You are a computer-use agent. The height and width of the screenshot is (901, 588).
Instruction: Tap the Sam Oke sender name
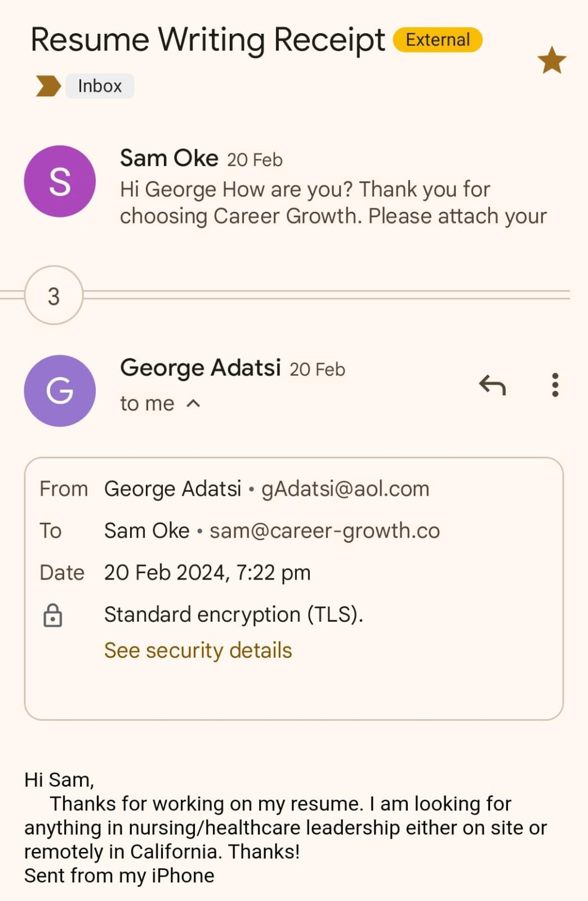tap(169, 159)
